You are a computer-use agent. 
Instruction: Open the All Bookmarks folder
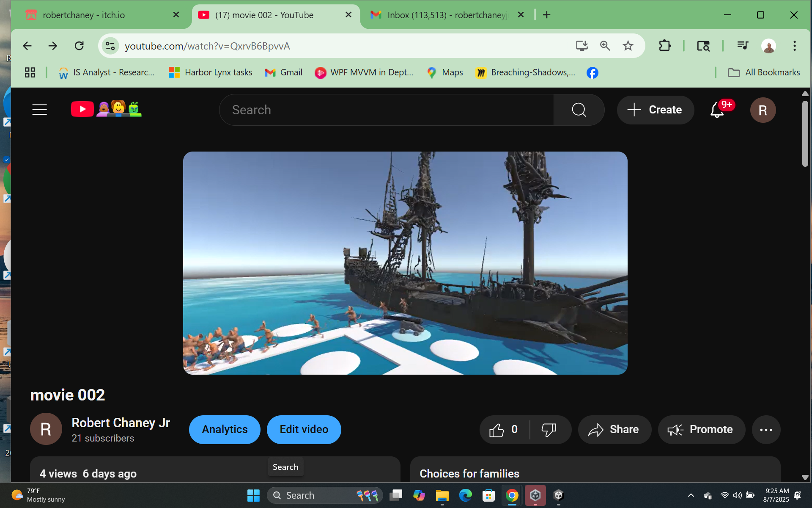coord(764,72)
